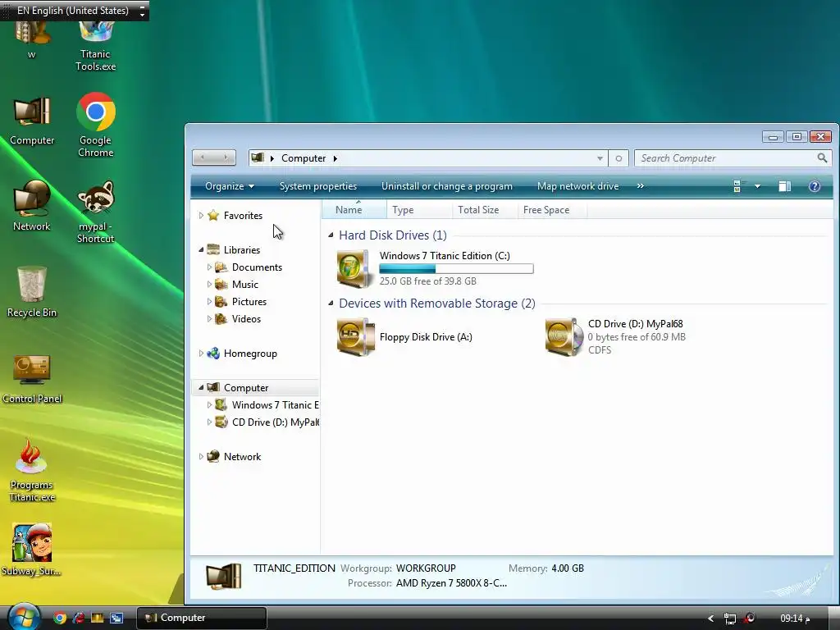
Task: Select Videos in the navigation tree
Action: tap(246, 319)
